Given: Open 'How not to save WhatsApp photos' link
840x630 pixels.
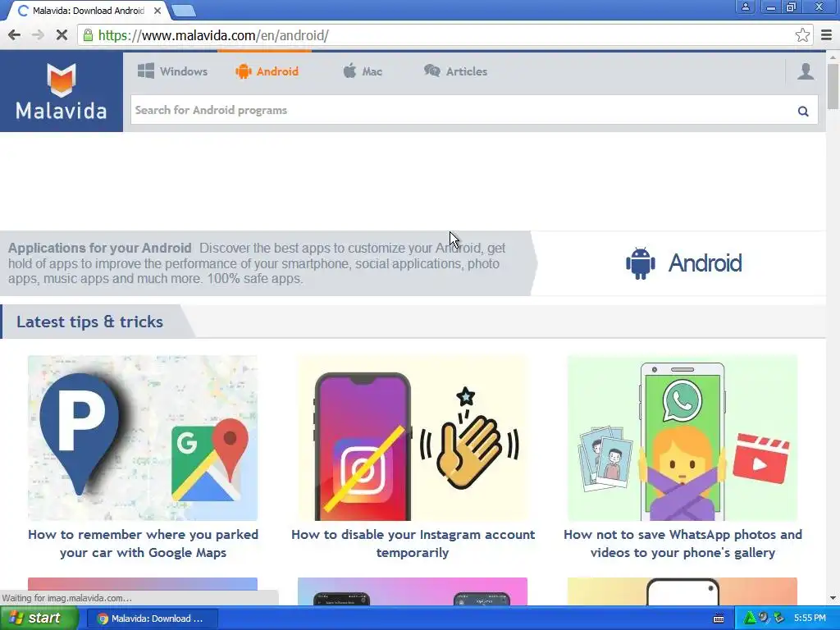Looking at the screenshot, I should tap(683, 543).
